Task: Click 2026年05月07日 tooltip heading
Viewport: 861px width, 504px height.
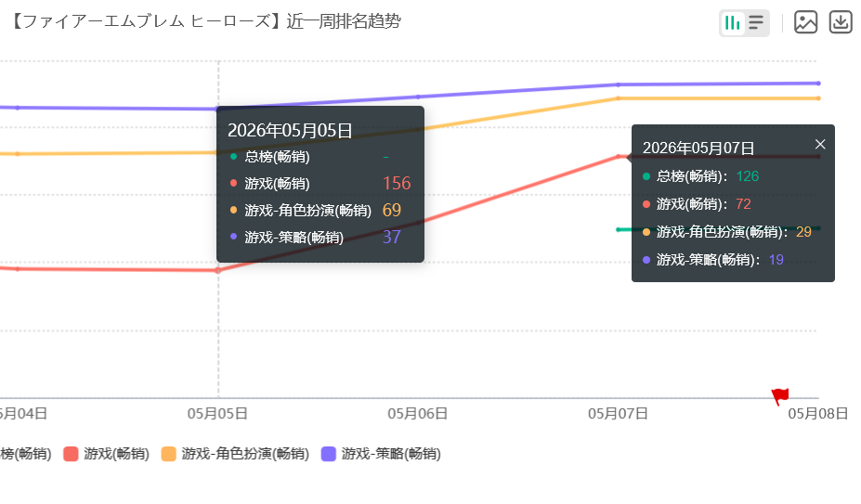Action: click(698, 149)
